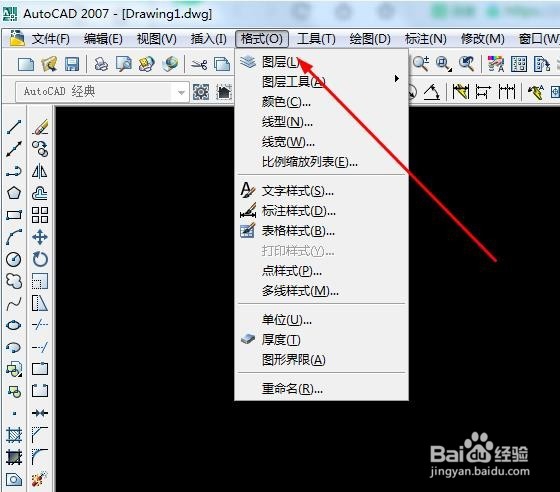Expand the 图层工具 submenu arrow
The height and width of the screenshot is (492, 560).
click(396, 79)
